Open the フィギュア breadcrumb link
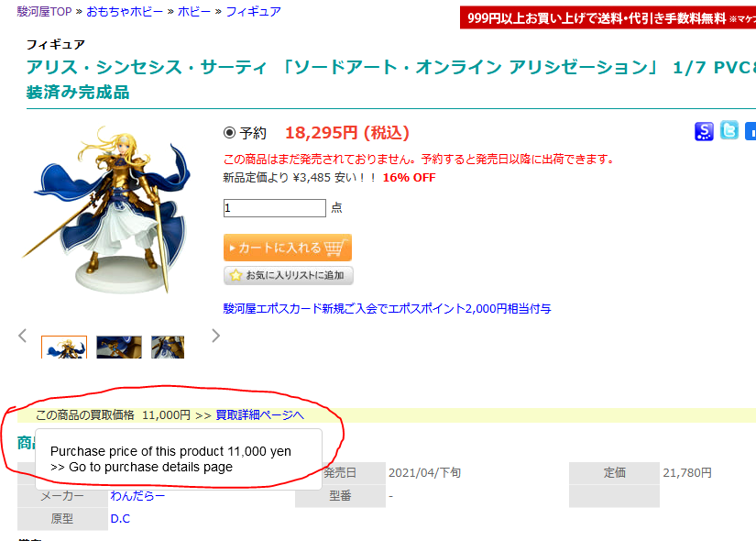Screen dimensions: 756x541 (x=254, y=12)
